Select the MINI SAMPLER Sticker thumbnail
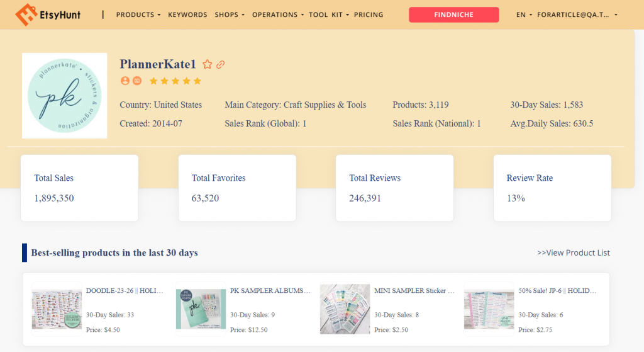644x352 pixels. (345, 308)
